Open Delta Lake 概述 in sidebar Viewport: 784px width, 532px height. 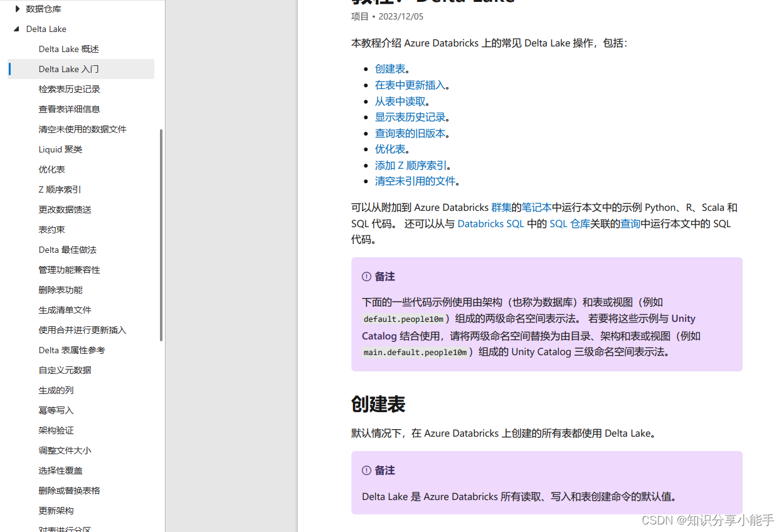click(69, 49)
